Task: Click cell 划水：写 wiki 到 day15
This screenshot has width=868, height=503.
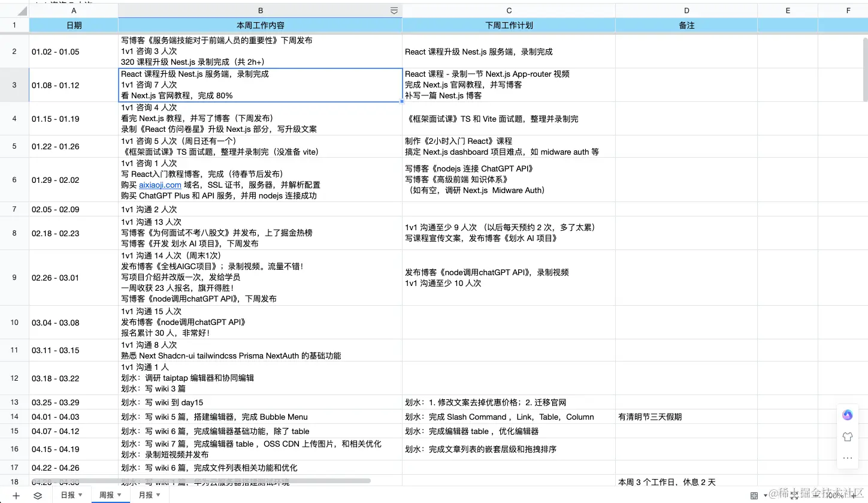Action: (261, 402)
